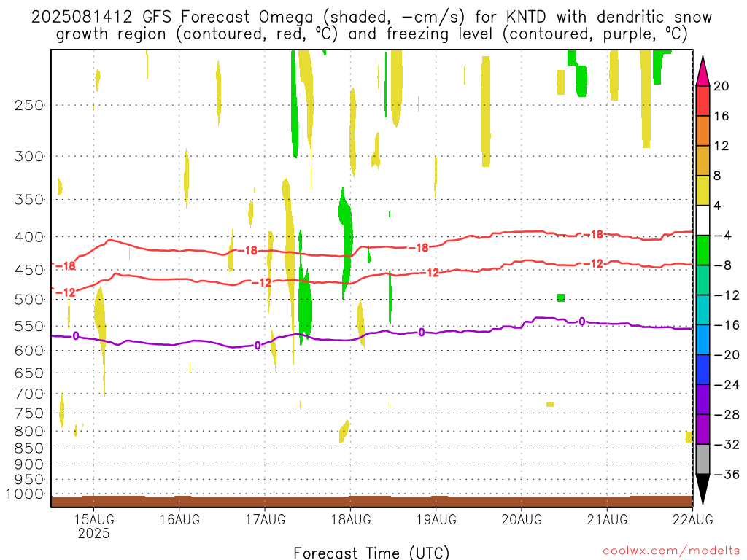Click the 500 pressure level label
The height and width of the screenshot is (560, 747).
pos(29,300)
